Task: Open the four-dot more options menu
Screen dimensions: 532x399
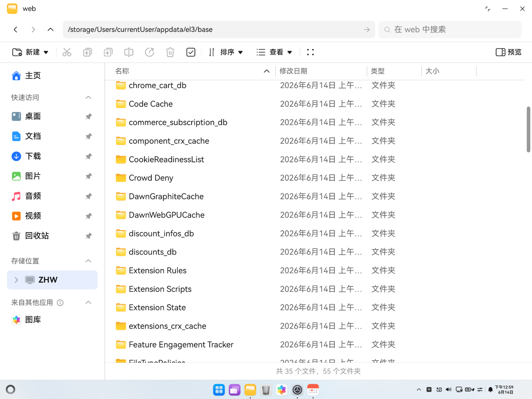Action: tap(310, 52)
